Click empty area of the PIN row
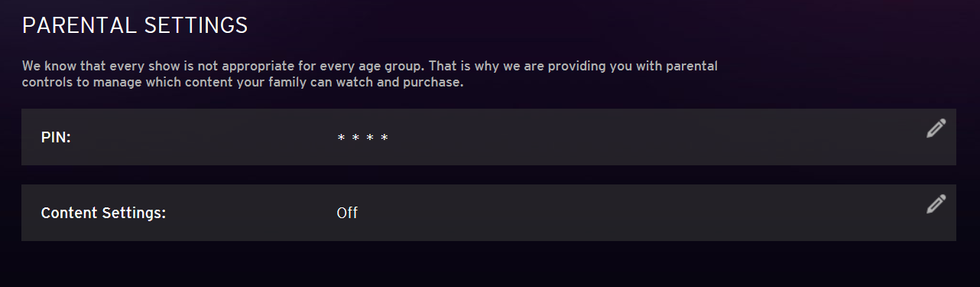The height and width of the screenshot is (287, 980). pyautogui.click(x=612, y=137)
